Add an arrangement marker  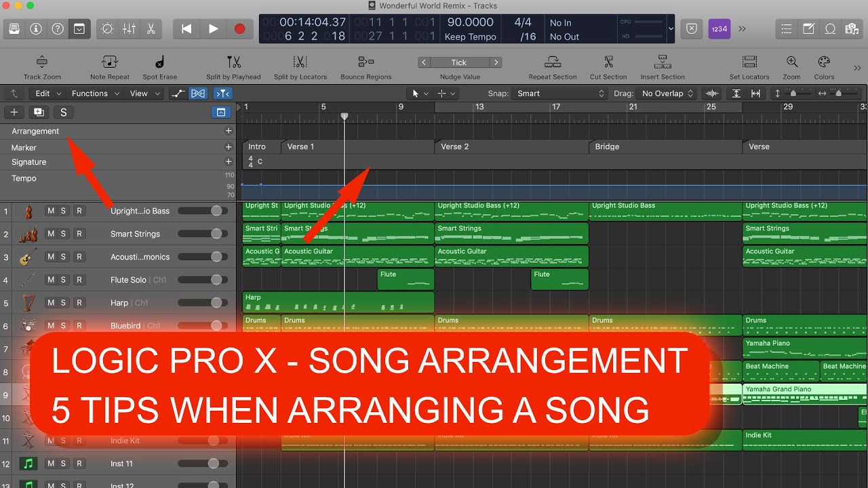[x=229, y=131]
